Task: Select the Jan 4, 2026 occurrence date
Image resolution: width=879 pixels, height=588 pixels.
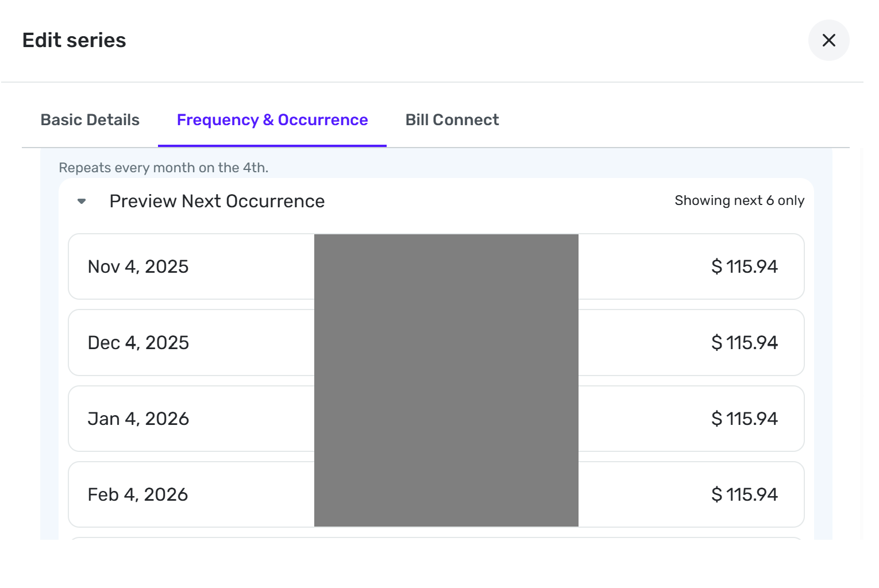Action: pyautogui.click(x=138, y=419)
